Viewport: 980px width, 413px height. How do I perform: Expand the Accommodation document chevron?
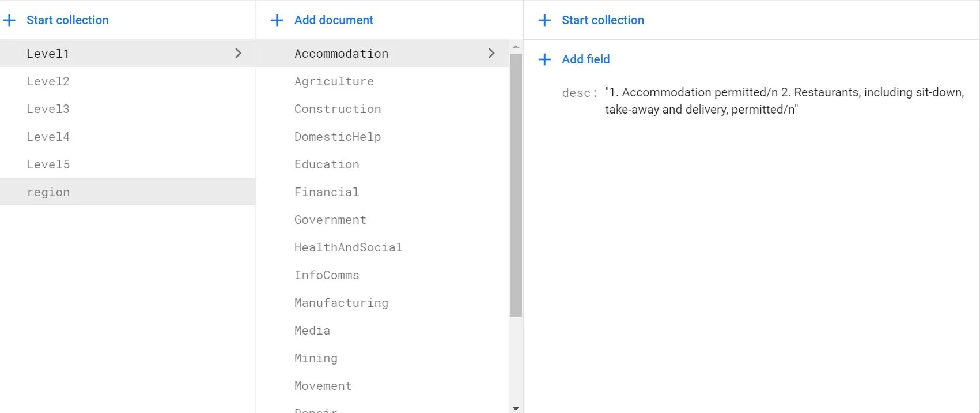click(x=491, y=53)
